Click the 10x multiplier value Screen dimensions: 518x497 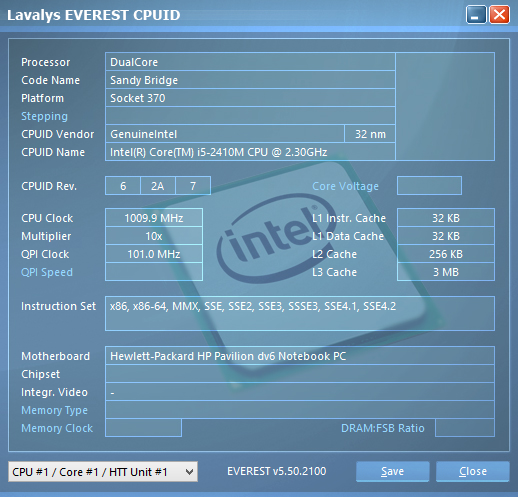click(154, 236)
